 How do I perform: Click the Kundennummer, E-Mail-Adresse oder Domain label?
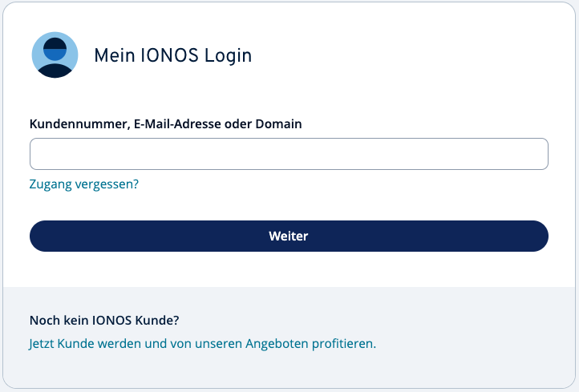(x=165, y=123)
